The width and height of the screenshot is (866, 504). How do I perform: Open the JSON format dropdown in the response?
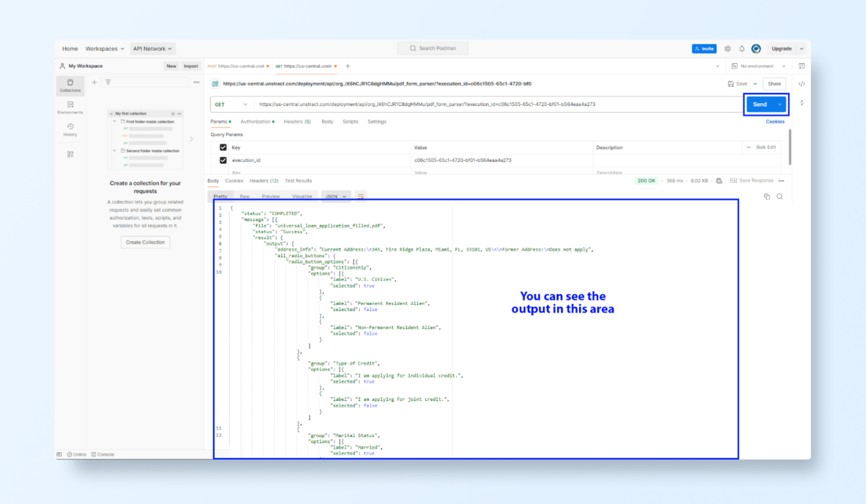tap(336, 196)
